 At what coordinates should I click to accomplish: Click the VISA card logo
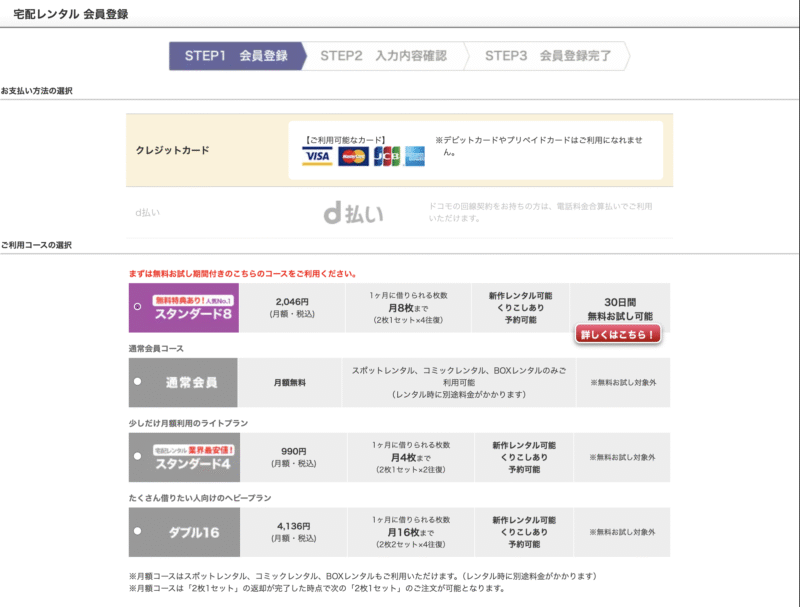(317, 157)
